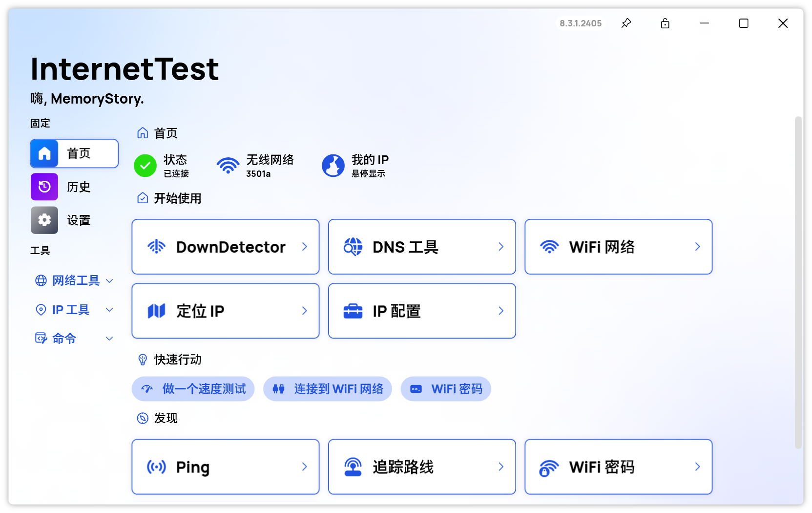Open the 追踪路线 traceroute card
Image resolution: width=812 pixels, height=513 pixels.
[422, 467]
